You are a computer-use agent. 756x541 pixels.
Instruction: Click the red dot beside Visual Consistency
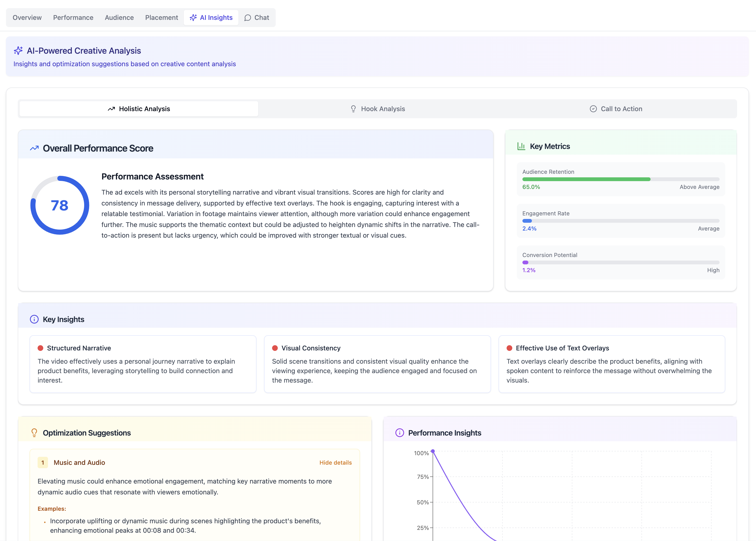point(275,348)
